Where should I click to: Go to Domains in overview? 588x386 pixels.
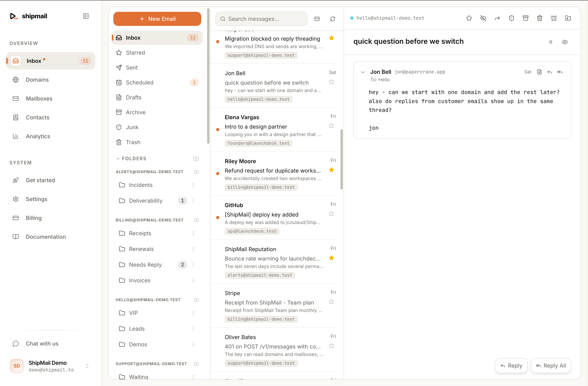[x=51, y=80]
